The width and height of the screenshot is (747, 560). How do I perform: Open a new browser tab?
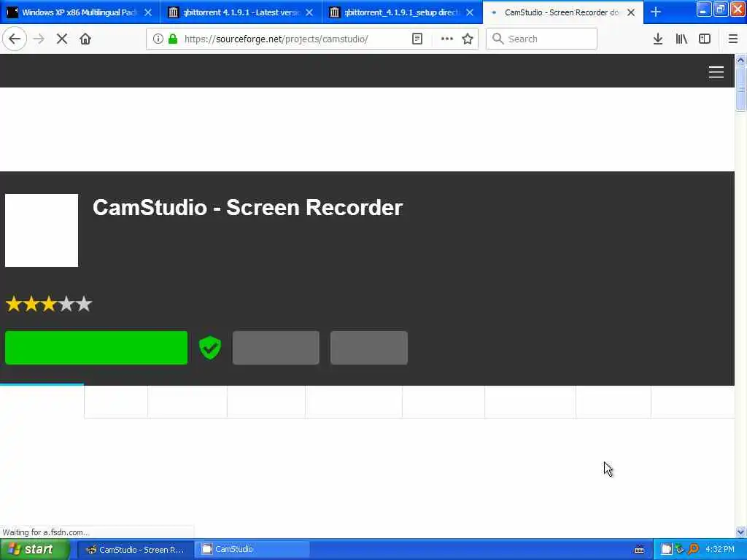656,12
